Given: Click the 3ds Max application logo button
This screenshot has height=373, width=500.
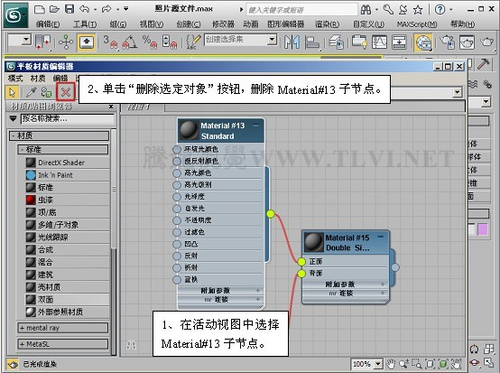Looking at the screenshot, I should (x=15, y=15).
